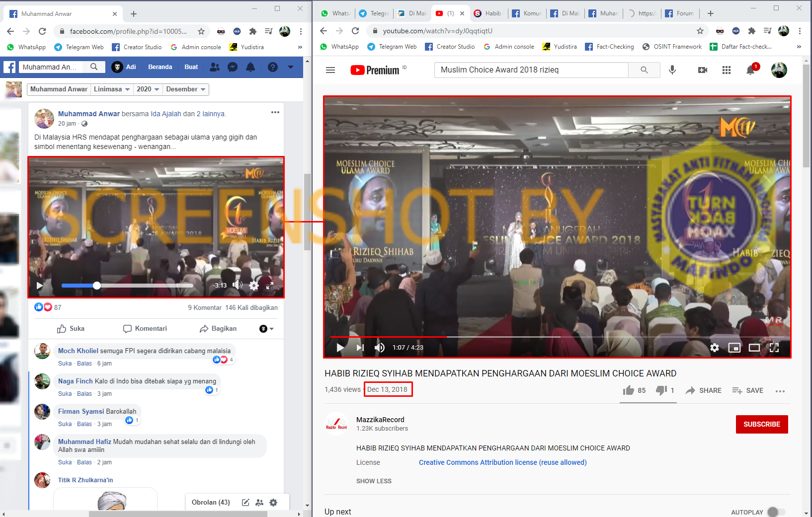This screenshot has width=812, height=517.
Task: Open the Linimasa dropdown
Action: click(111, 89)
